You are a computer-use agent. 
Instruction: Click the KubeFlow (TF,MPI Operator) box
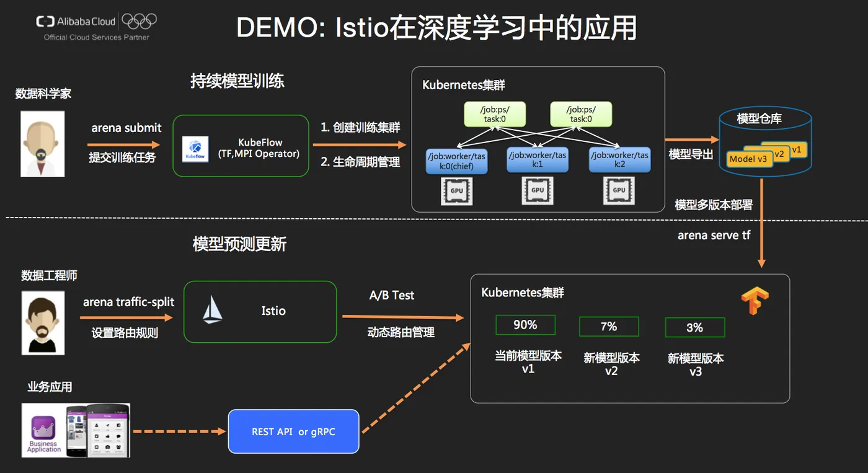(x=241, y=146)
